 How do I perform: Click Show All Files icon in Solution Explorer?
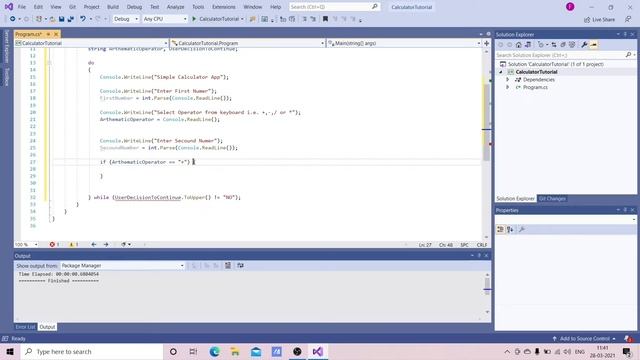572,45
